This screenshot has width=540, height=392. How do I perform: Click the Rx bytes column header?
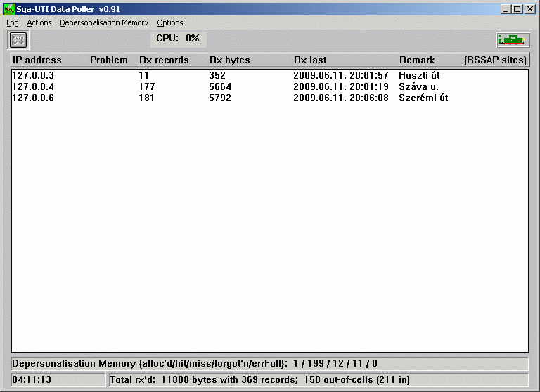(229, 60)
